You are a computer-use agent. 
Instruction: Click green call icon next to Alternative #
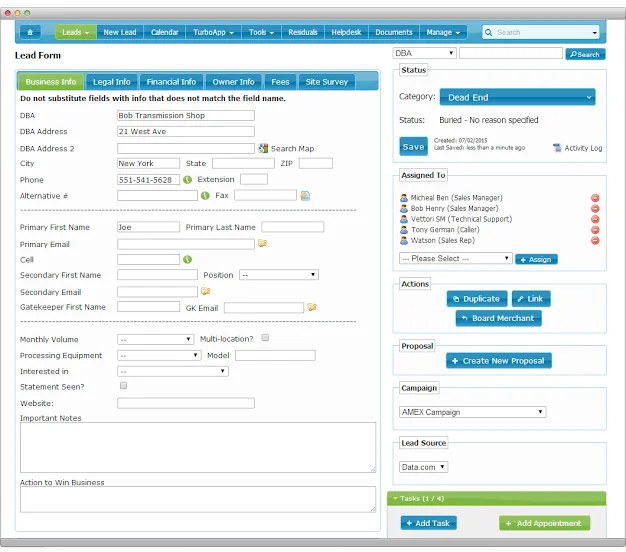coord(205,196)
